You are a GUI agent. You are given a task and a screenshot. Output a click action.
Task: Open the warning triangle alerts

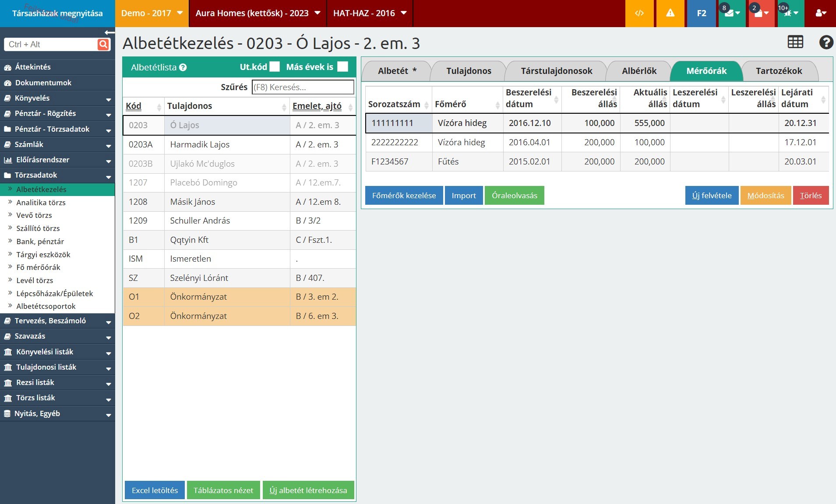click(x=670, y=13)
